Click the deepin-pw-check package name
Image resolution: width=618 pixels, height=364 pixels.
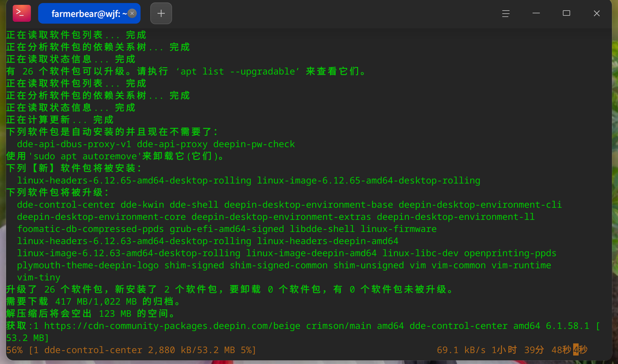tap(254, 144)
